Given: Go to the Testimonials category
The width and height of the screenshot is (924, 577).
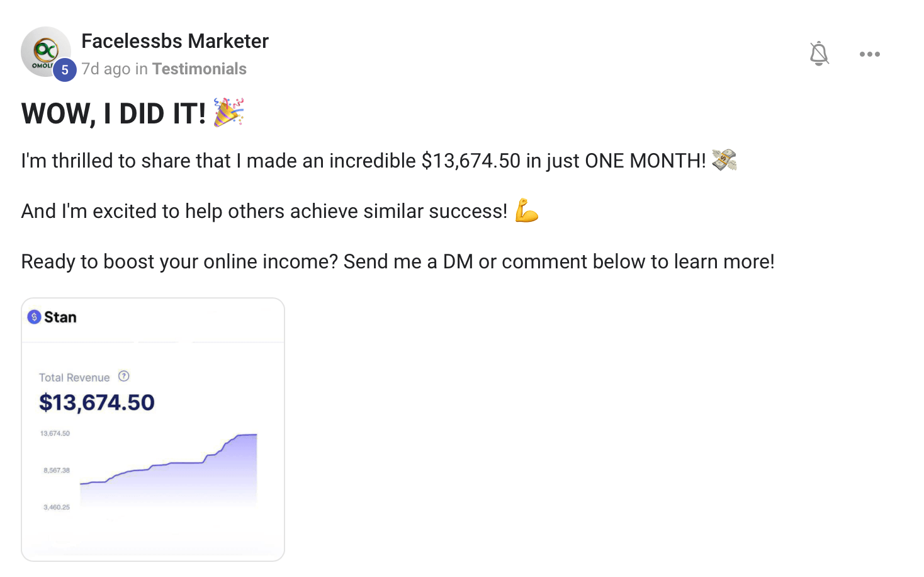Looking at the screenshot, I should (199, 69).
